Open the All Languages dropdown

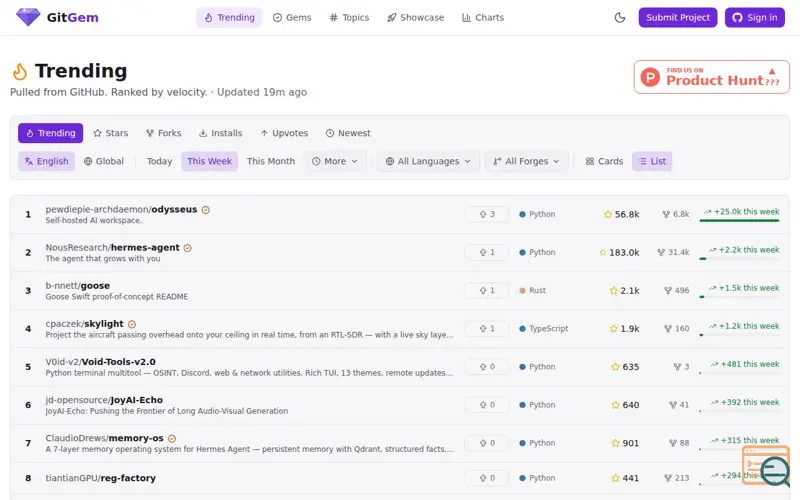coord(428,161)
